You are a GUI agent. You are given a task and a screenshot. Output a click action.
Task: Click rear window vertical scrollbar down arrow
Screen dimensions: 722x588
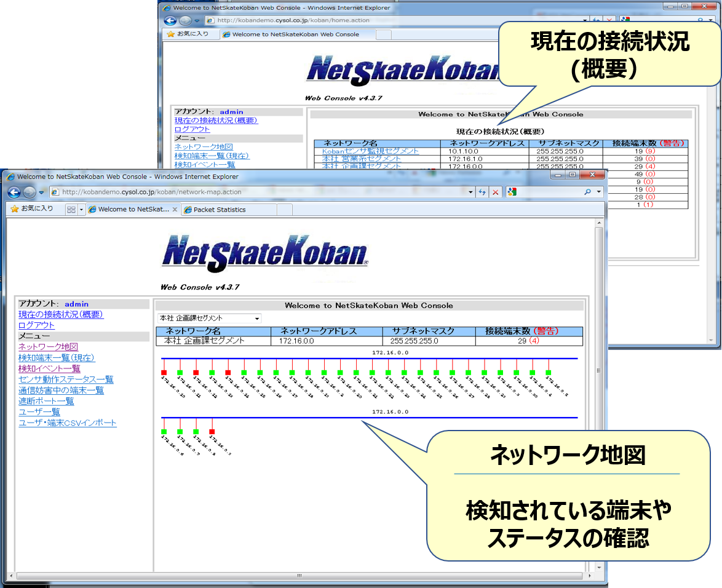pos(712,340)
